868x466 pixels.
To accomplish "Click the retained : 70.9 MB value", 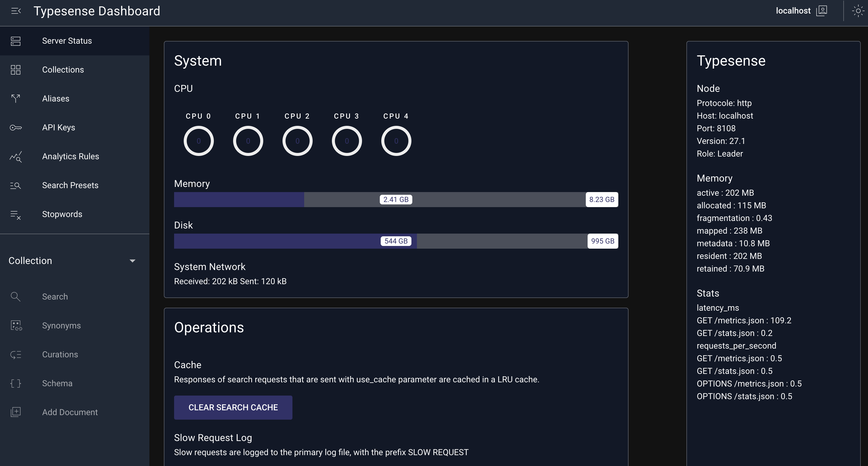I will click(731, 269).
